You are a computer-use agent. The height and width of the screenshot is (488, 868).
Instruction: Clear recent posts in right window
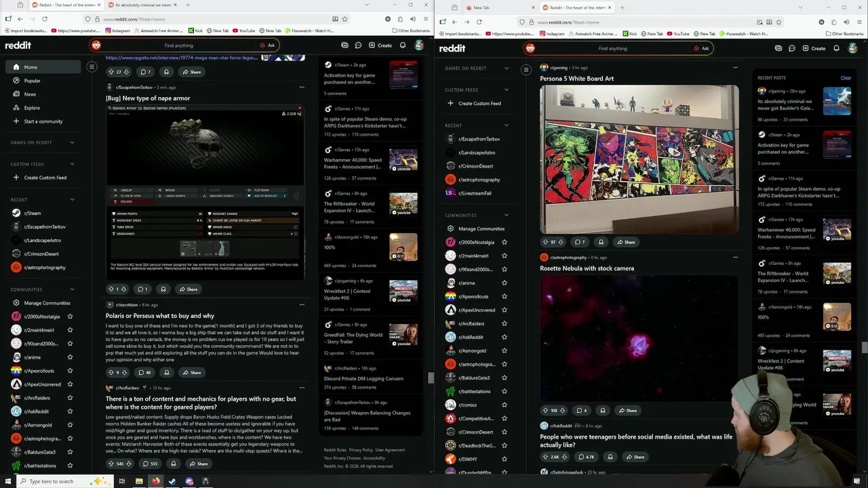coord(846,78)
